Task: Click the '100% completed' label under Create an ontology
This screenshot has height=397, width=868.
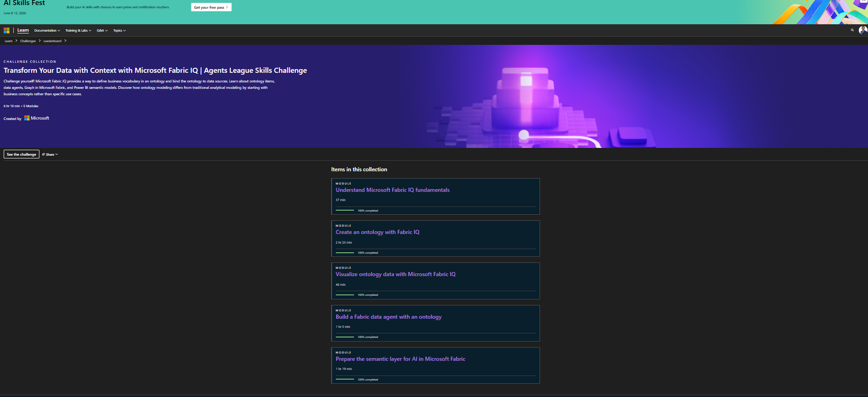Action: (368, 253)
